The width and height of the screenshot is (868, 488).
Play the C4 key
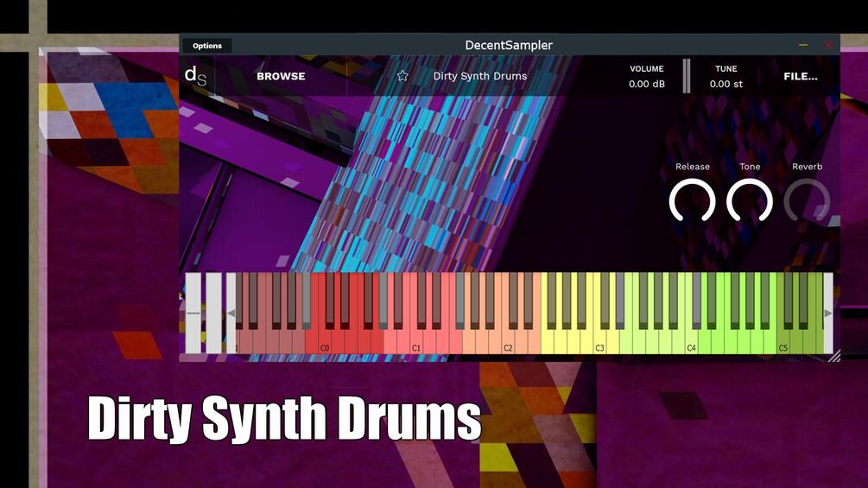tap(692, 342)
